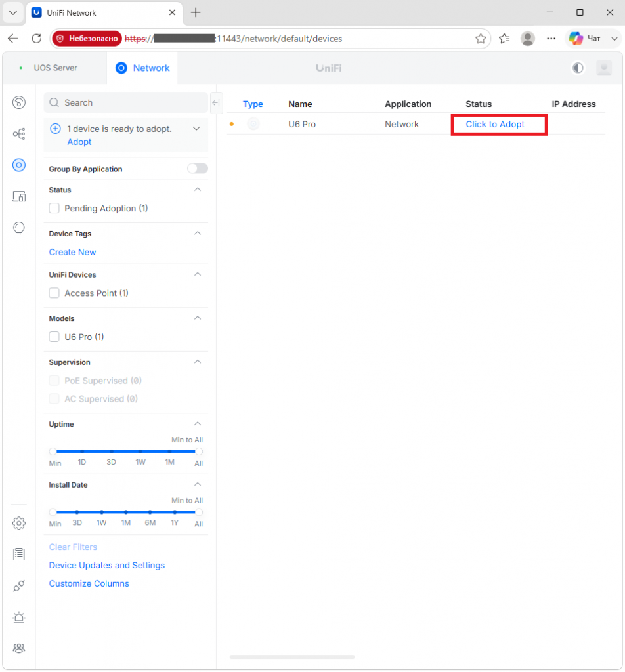Open Customize Columns

(89, 583)
